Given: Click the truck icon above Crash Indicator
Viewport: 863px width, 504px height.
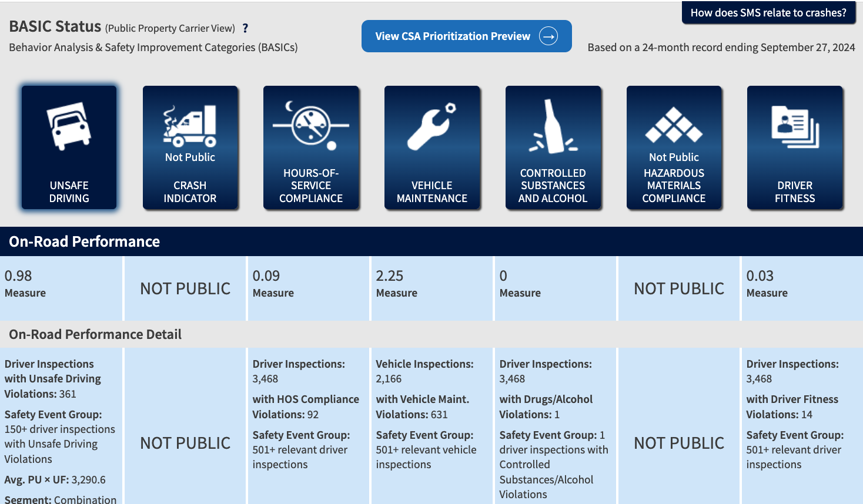Looking at the screenshot, I should (x=190, y=122).
